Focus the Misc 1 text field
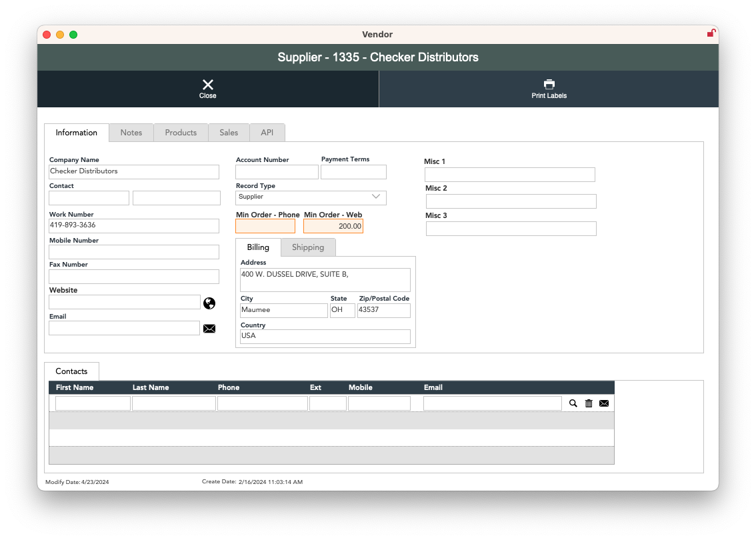The height and width of the screenshot is (540, 756). tap(510, 175)
